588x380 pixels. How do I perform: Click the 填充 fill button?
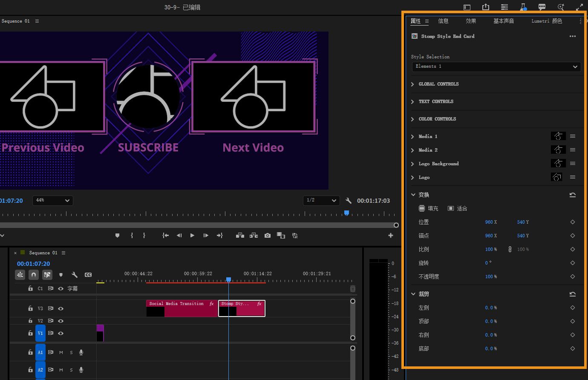pyautogui.click(x=428, y=208)
